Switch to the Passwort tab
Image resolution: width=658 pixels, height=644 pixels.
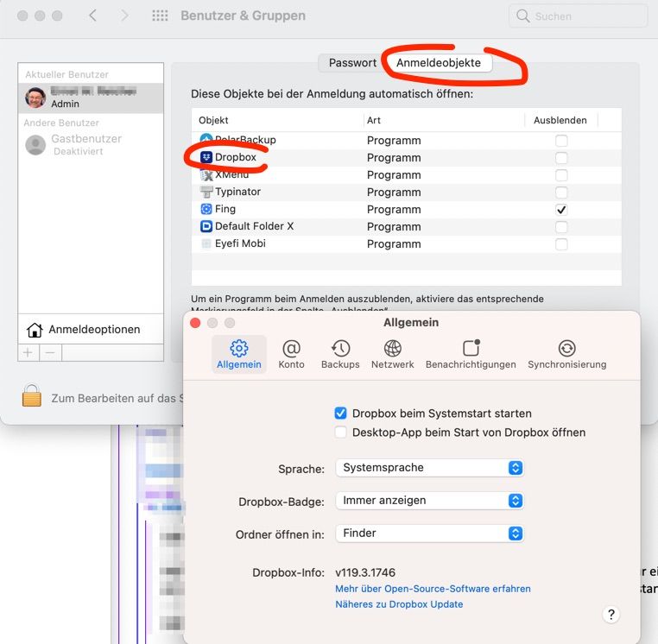point(352,63)
